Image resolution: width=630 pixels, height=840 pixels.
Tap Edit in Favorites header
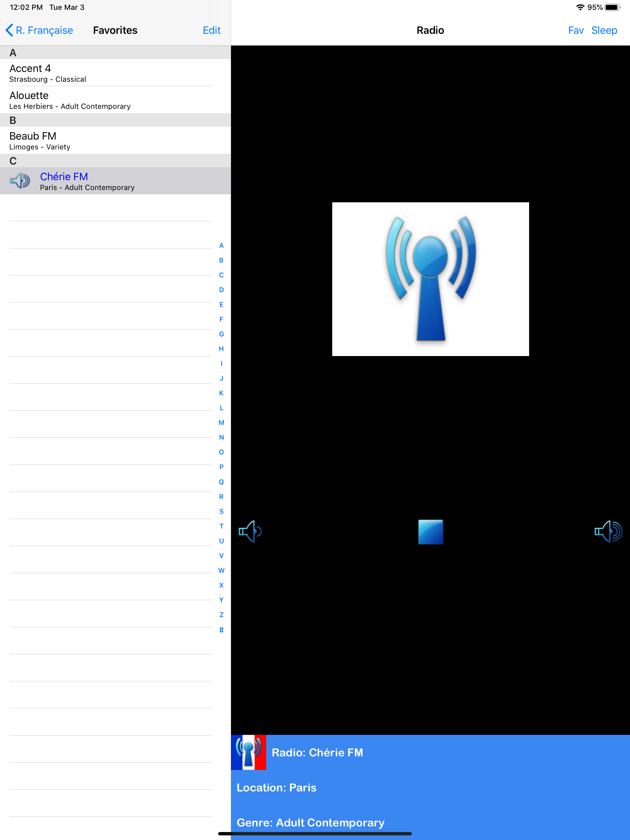pos(212,30)
